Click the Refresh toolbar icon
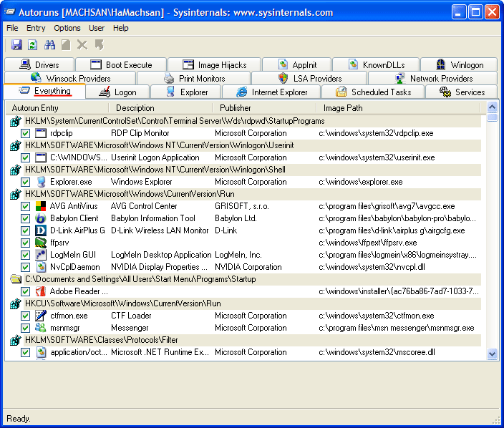 coord(32,45)
